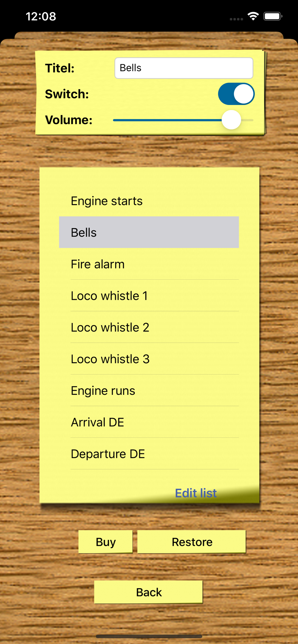Screen dimensions: 298x644
Task: Select the Bells list entry
Action: 149,232
